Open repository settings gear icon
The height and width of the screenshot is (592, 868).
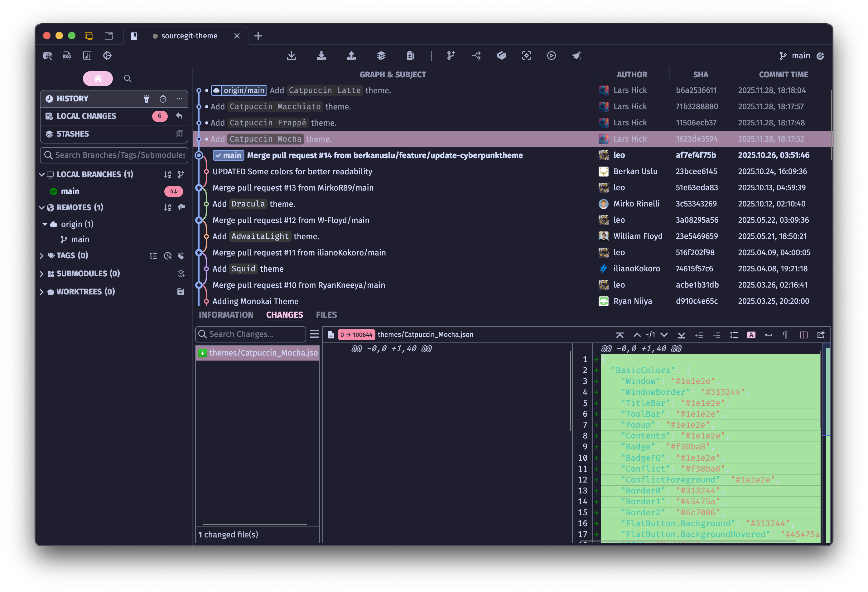pos(107,56)
